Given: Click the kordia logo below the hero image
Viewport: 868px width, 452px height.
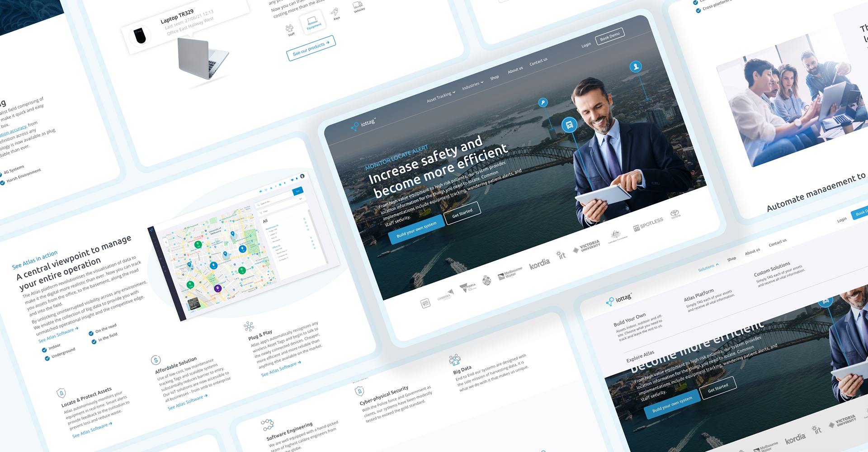Looking at the screenshot, I should pyautogui.click(x=539, y=264).
